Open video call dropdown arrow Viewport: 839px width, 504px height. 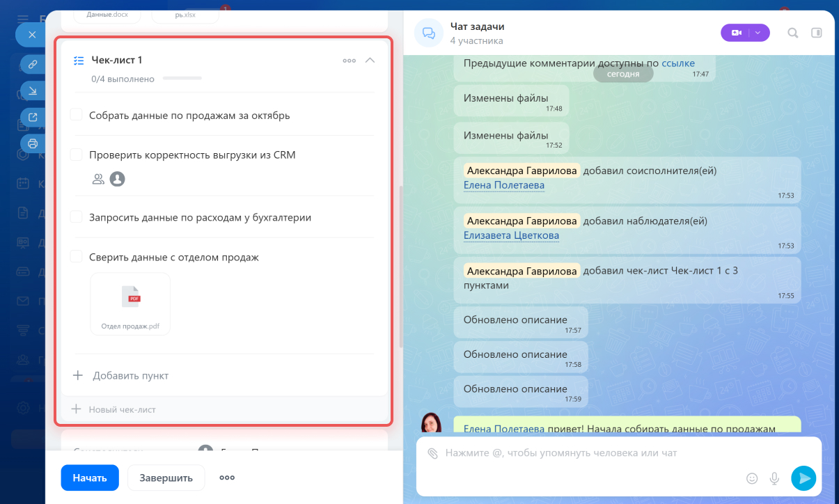pos(759,33)
